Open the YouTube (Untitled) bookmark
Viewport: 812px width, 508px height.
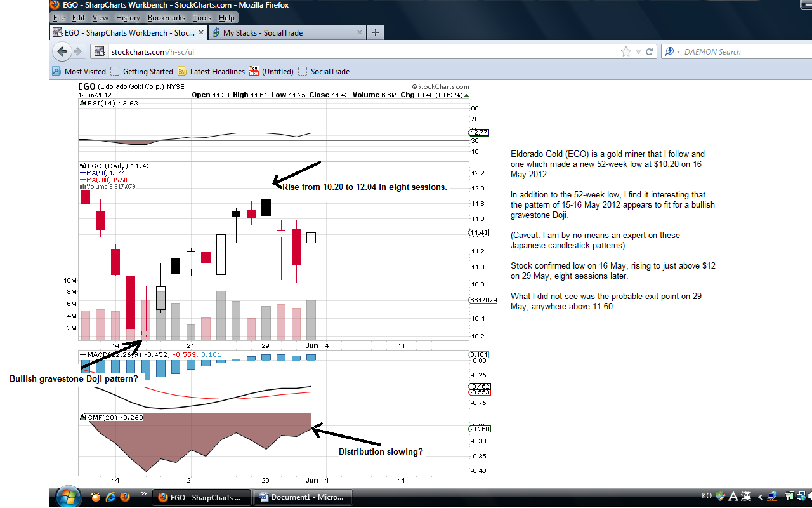[271, 72]
